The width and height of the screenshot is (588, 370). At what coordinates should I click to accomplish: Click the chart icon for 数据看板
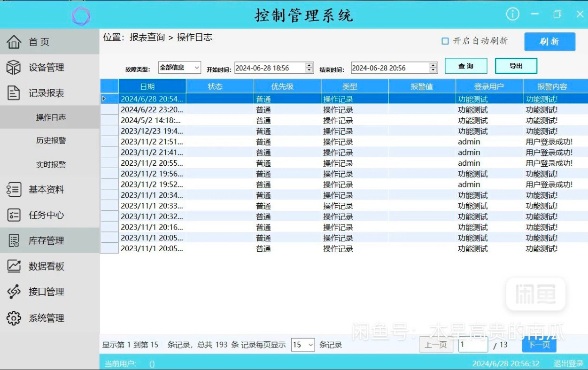(14, 266)
